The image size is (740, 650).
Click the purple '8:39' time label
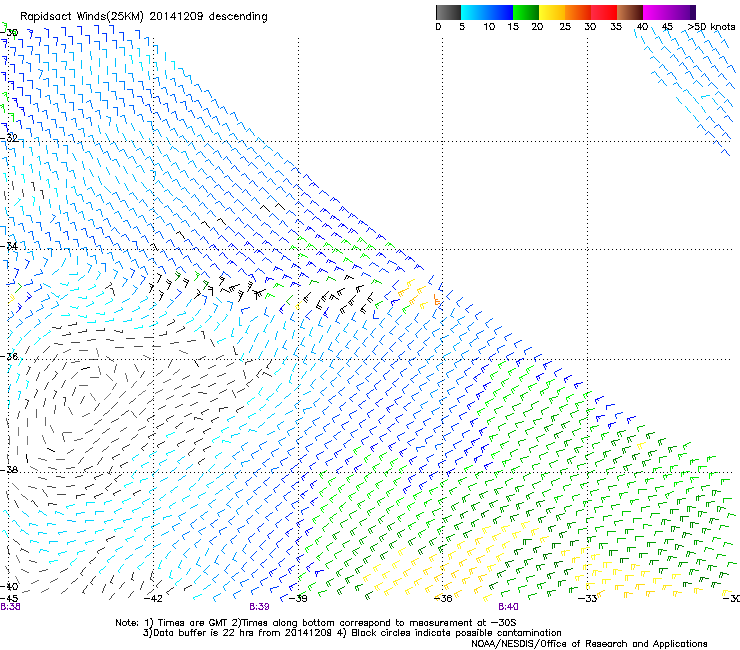point(260,607)
